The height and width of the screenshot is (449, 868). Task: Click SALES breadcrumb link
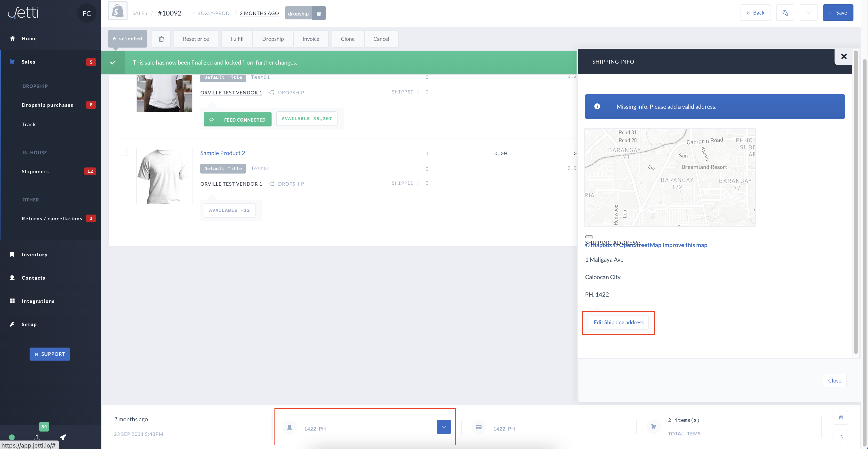coord(139,13)
